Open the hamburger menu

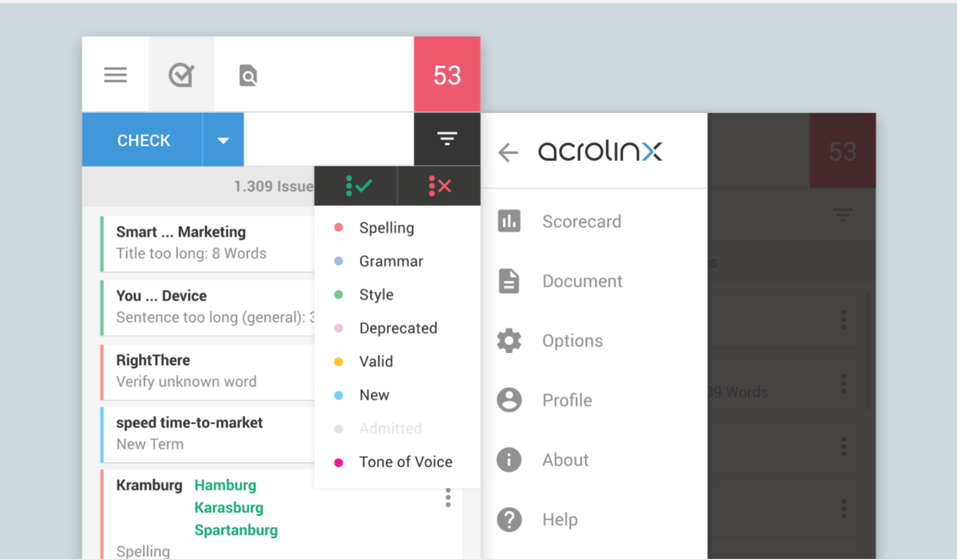pos(115,74)
